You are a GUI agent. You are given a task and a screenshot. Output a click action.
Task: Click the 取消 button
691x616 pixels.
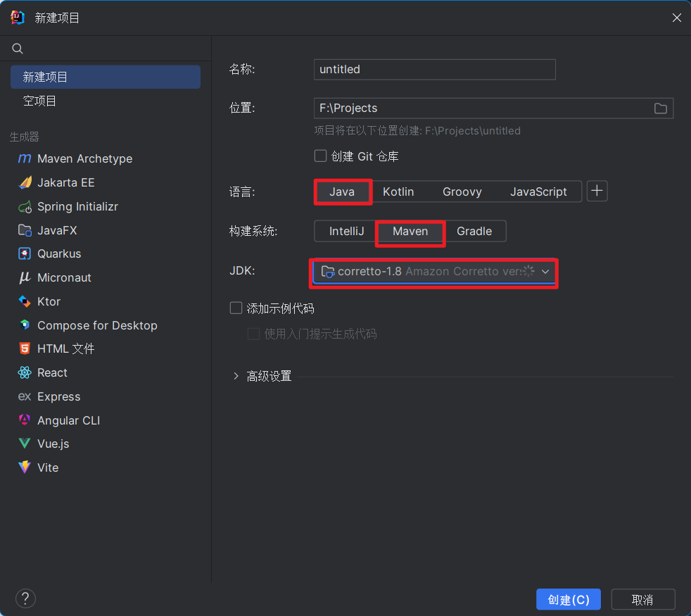click(643, 599)
